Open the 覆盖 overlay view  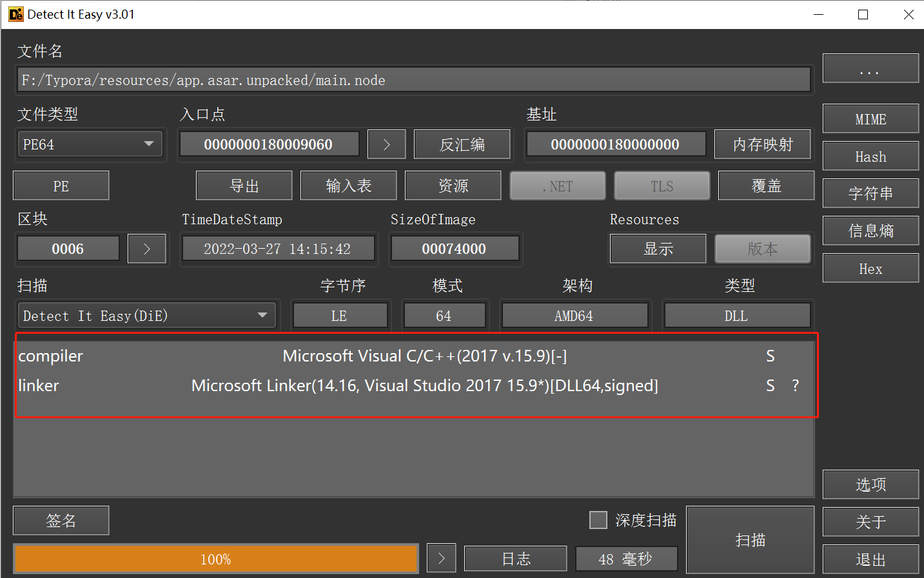click(x=767, y=186)
